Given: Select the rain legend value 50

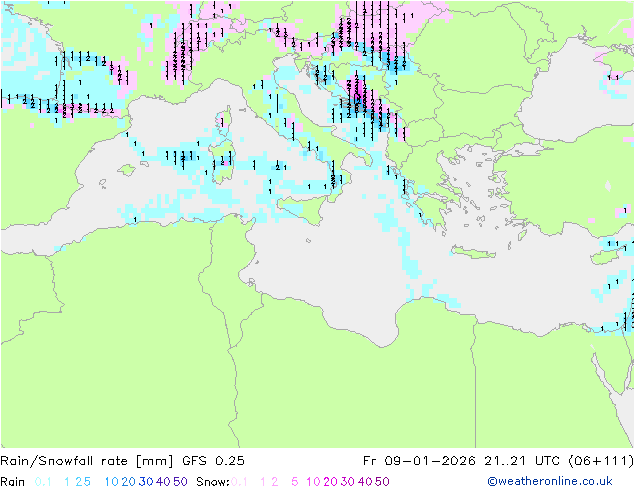Looking at the screenshot, I should tap(180, 482).
